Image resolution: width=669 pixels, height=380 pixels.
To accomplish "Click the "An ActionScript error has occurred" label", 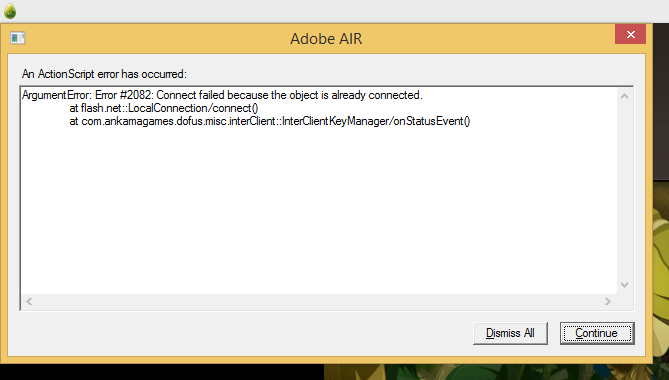I will (105, 74).
